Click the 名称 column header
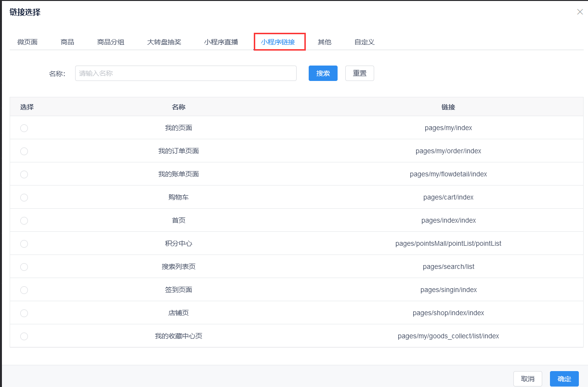The width and height of the screenshot is (588, 387). click(x=179, y=107)
